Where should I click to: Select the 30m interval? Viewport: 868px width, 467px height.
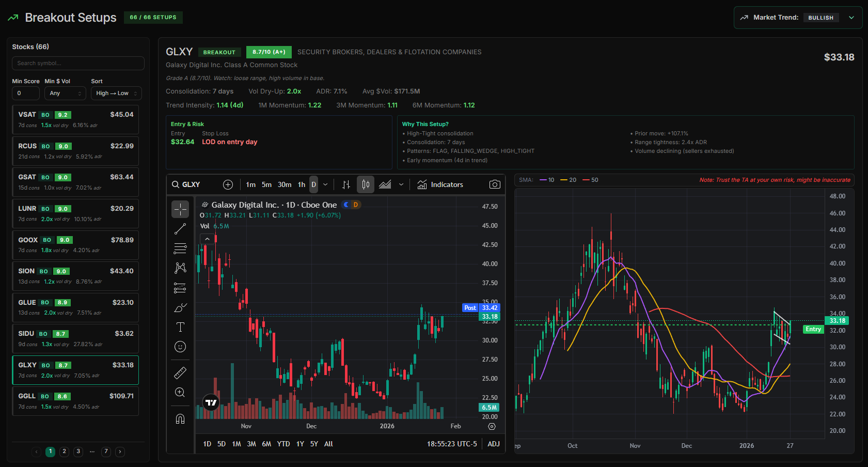[x=284, y=184]
